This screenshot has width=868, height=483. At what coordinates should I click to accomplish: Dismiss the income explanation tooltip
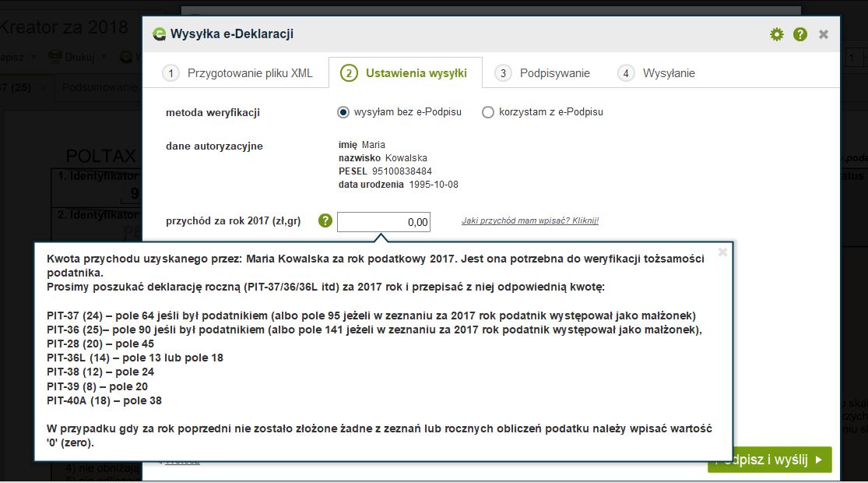coord(722,252)
